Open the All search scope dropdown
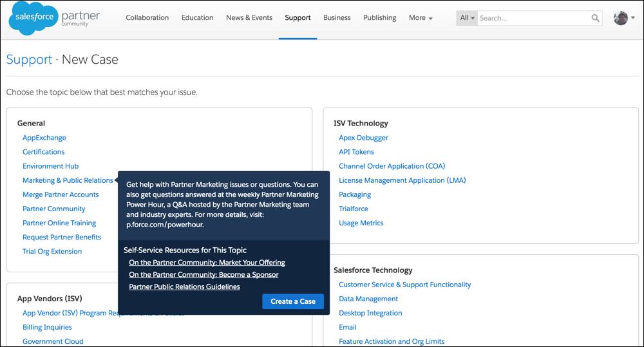Screen dimensions: 644x347 467,18
